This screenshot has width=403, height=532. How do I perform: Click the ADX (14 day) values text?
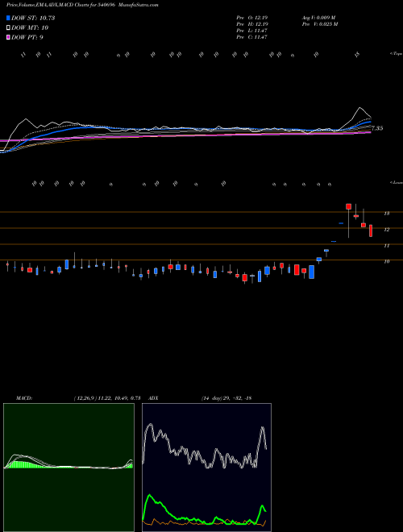pos(226,398)
